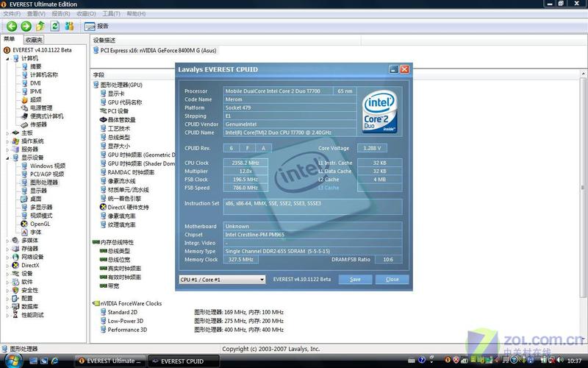Expand the DirectX tree node

pyautogui.click(x=7, y=265)
